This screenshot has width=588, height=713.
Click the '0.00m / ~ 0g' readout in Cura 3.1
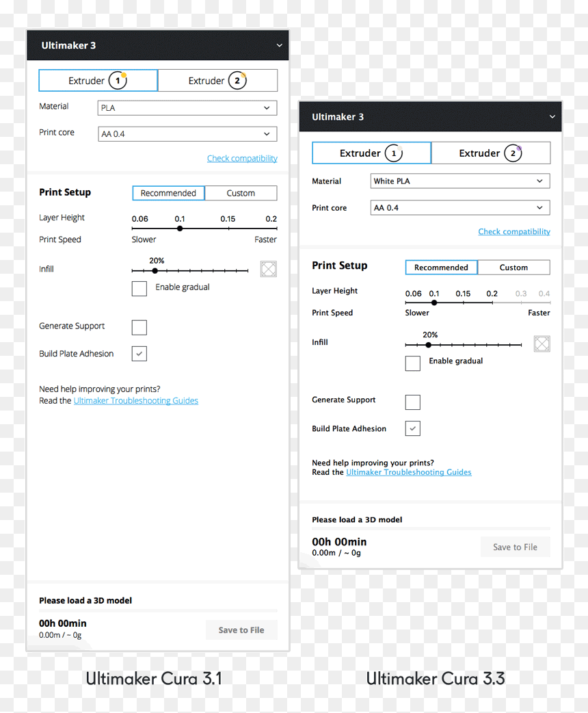coord(60,635)
